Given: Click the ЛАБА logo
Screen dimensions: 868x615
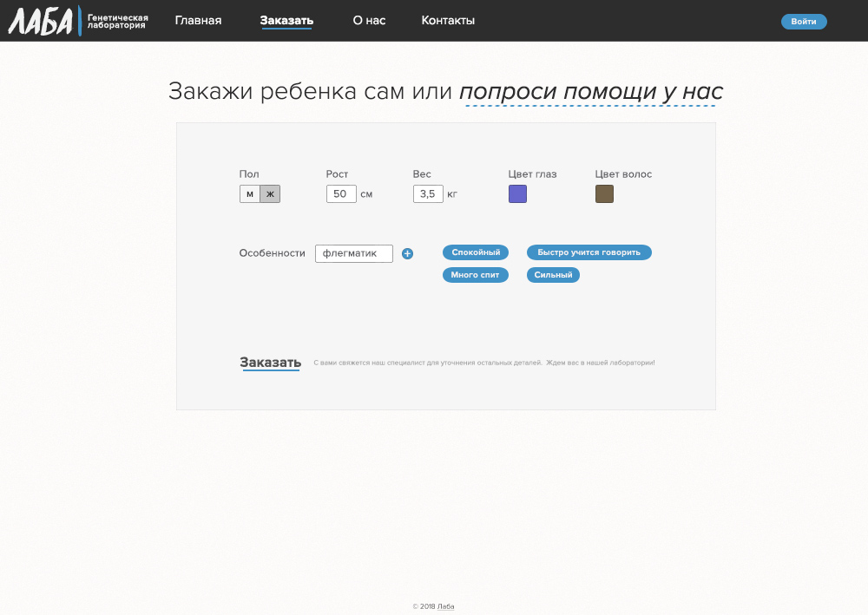Looking at the screenshot, I should [42, 21].
